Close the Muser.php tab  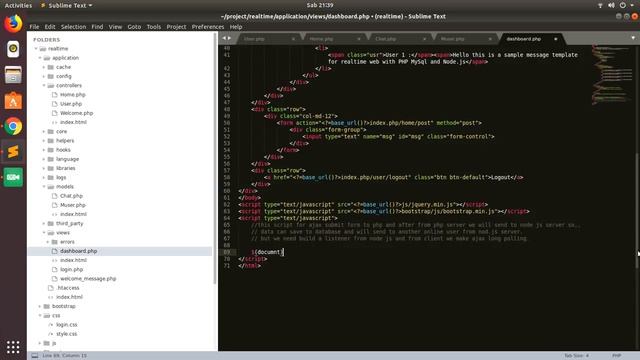[490, 39]
